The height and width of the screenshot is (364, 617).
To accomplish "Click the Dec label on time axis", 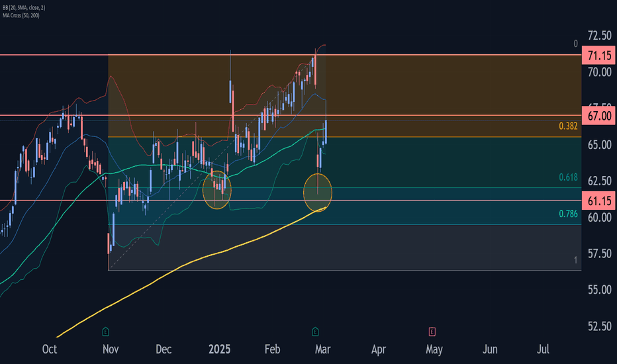I will click(164, 349).
